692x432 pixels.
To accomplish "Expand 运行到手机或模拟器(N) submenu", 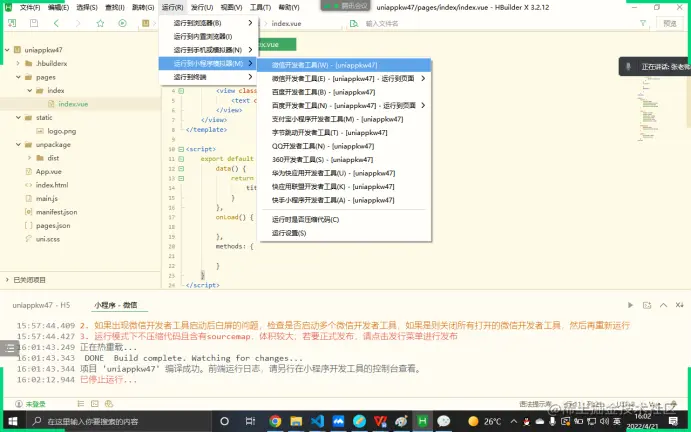I will point(208,50).
